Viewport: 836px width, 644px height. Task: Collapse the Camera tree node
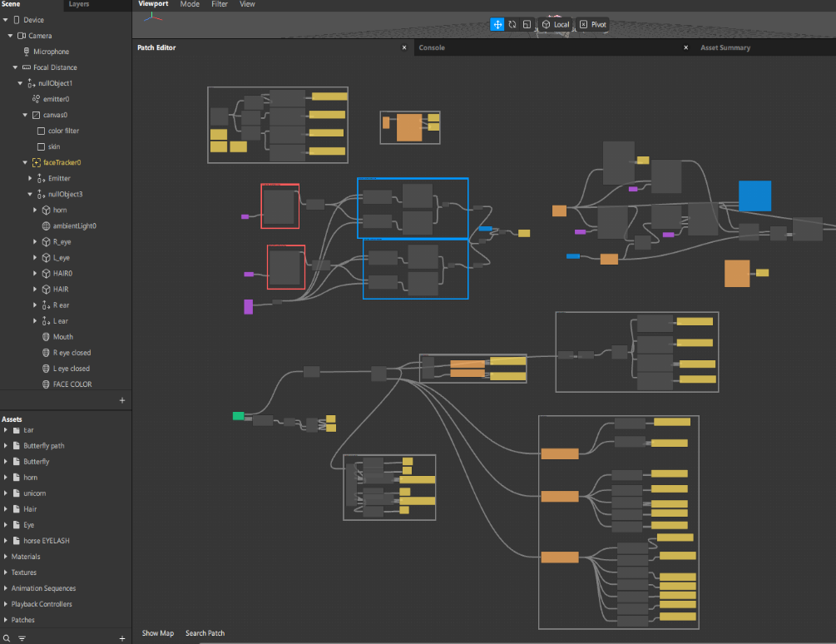click(x=10, y=36)
